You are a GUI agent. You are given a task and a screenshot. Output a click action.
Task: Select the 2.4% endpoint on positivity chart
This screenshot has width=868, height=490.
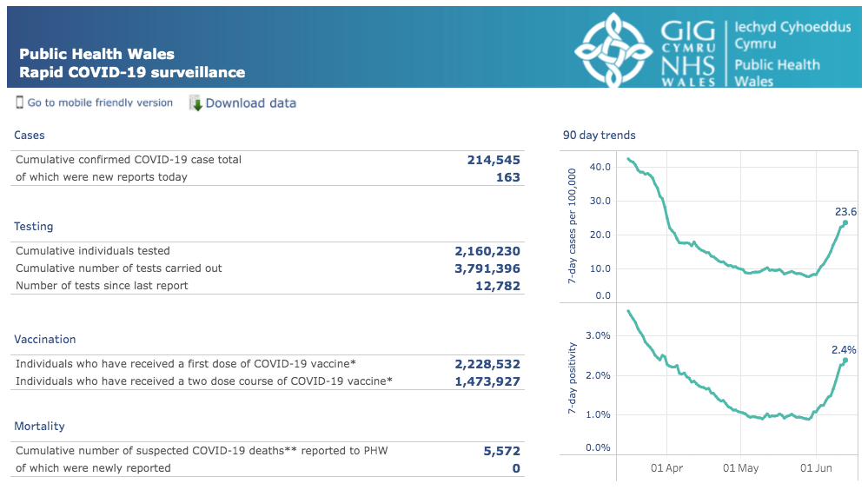click(845, 361)
